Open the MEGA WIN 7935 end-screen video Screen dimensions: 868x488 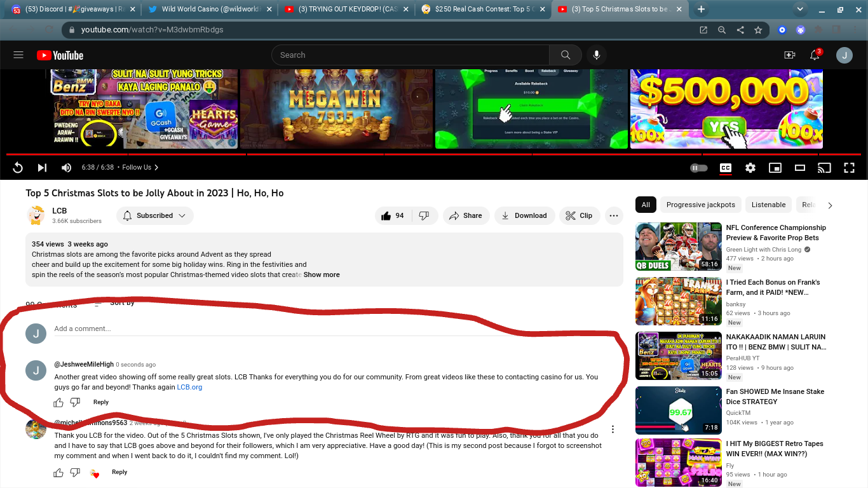click(336, 109)
